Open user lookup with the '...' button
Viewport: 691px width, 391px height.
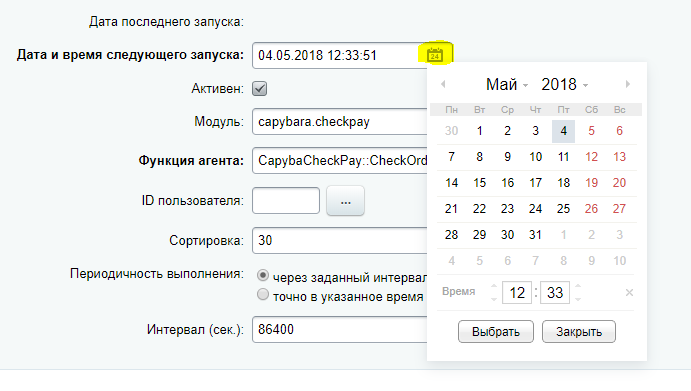[346, 201]
